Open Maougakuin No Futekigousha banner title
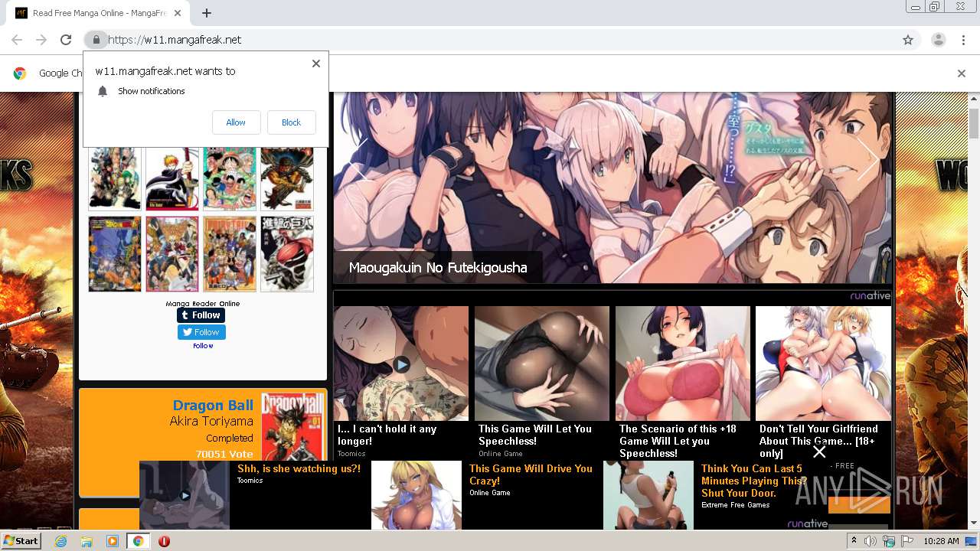This screenshot has width=980, height=551. pos(438,268)
